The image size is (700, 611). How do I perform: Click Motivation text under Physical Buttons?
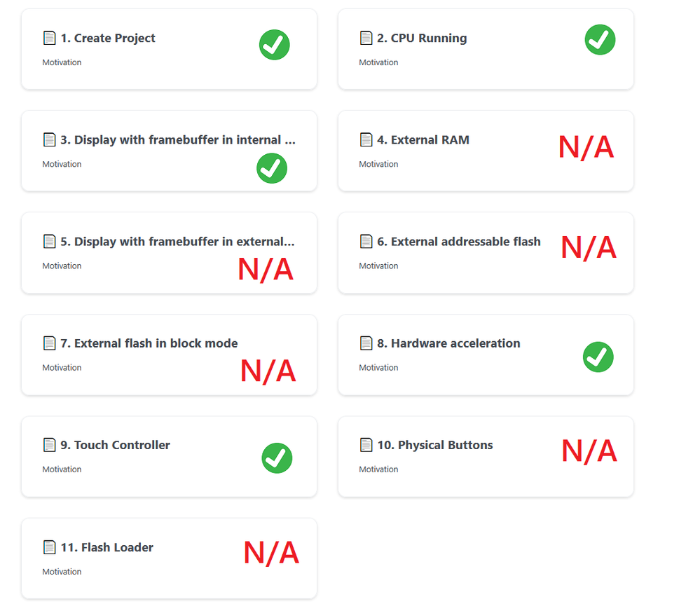click(378, 469)
